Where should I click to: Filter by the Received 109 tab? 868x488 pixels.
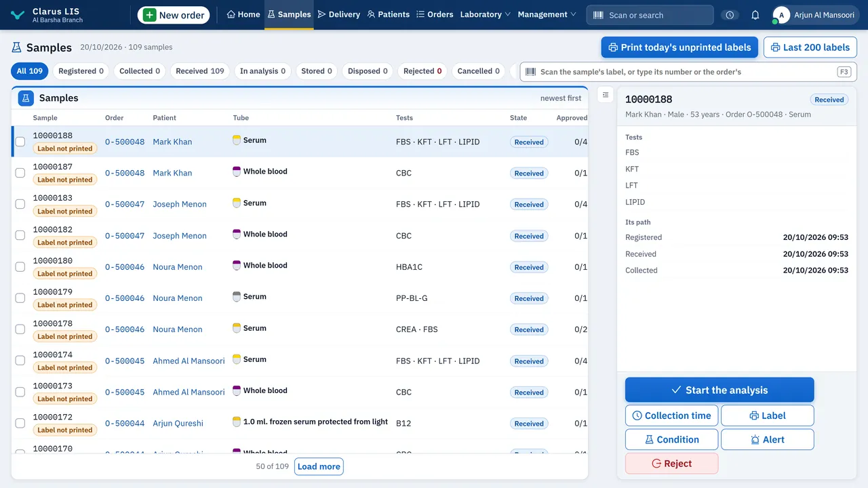click(200, 71)
